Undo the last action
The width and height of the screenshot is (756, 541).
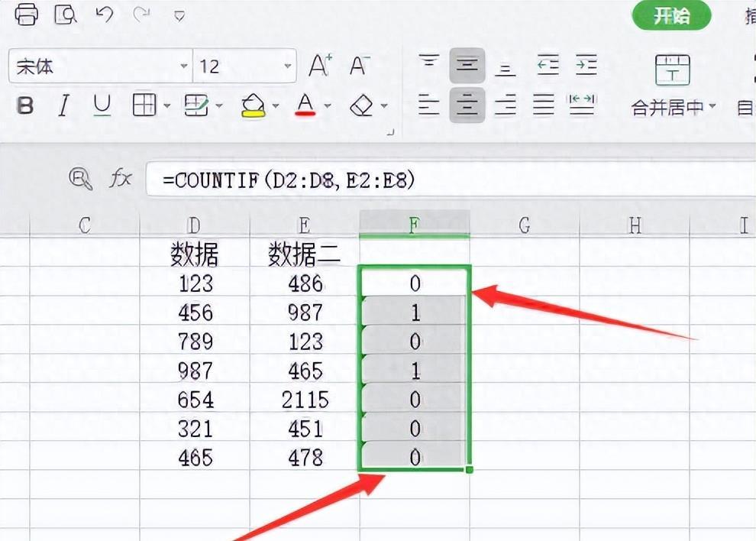tap(104, 15)
